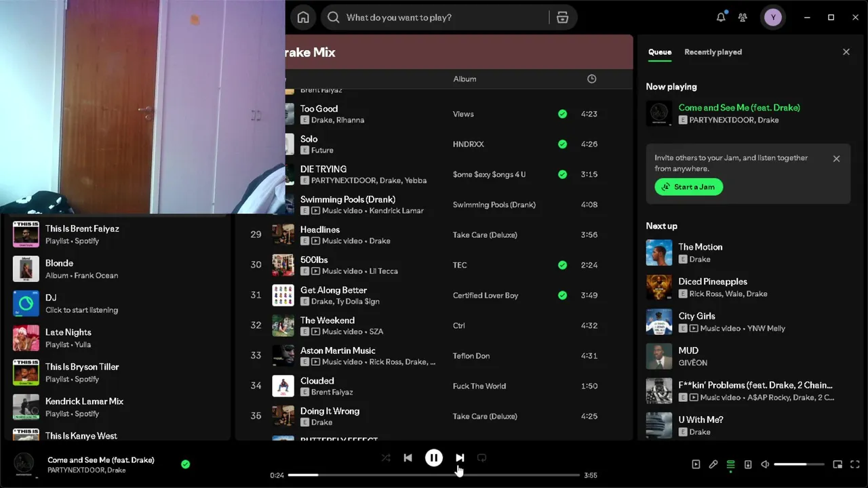Click the Get Along Better cover art
The image size is (868, 488).
[283, 296]
